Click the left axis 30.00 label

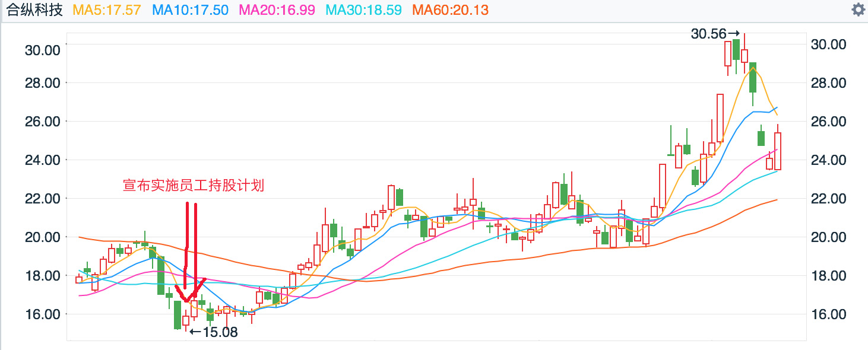(42, 50)
